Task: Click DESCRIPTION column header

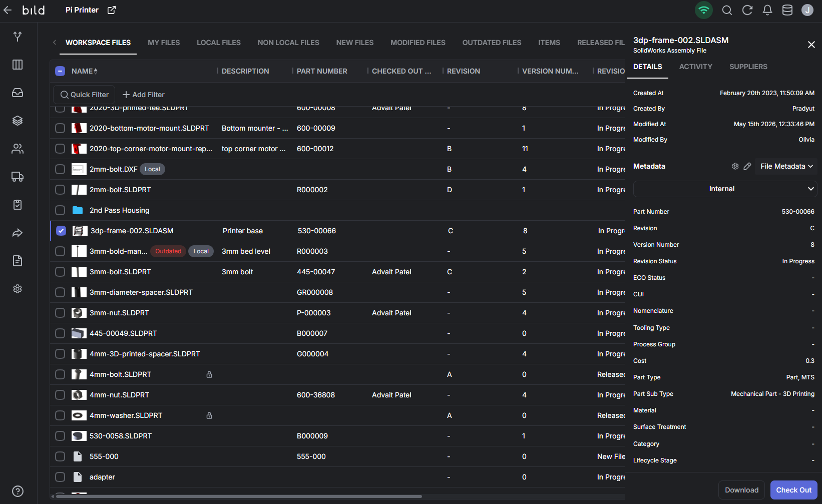Action: coord(245,71)
